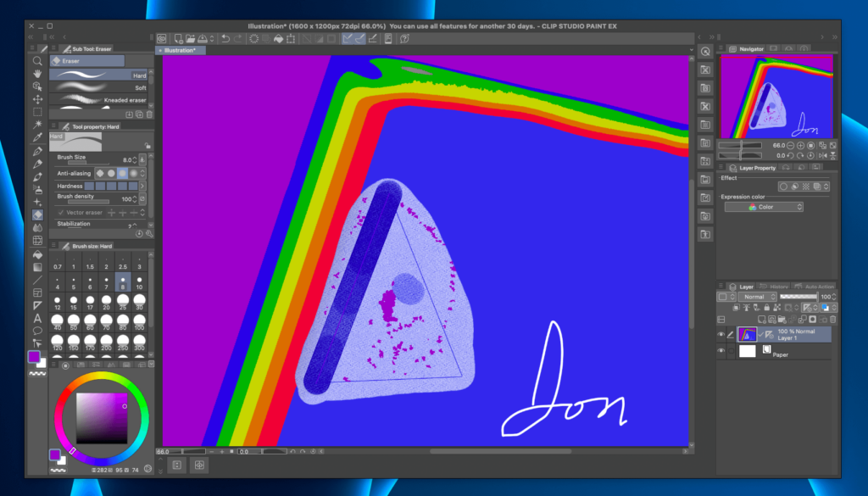
Task: Select the no anti-aliasing option
Action: click(x=100, y=173)
